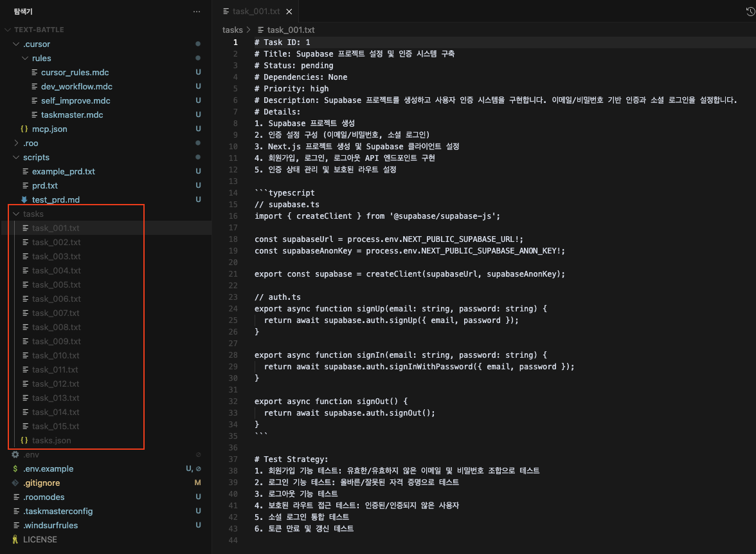This screenshot has height=554, width=756.
Task: Click the '# Dependencies: None' line
Action: coord(301,77)
